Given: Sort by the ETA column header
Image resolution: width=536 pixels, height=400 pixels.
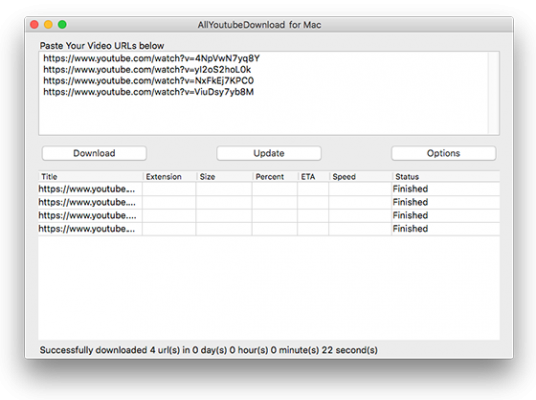Looking at the screenshot, I should tap(313, 176).
